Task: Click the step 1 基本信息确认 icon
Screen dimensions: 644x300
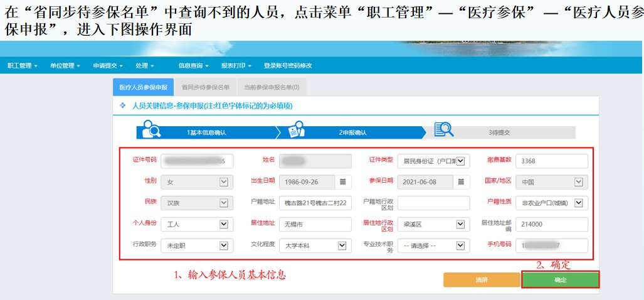Action: click(151, 130)
